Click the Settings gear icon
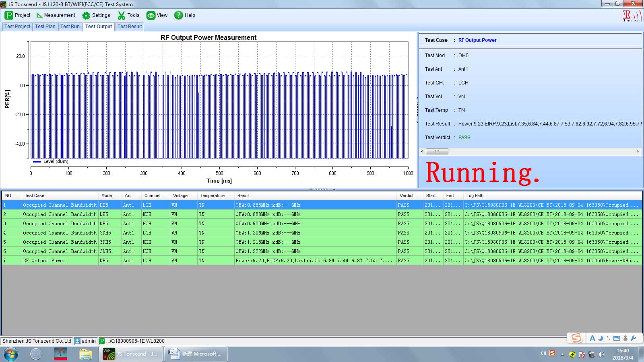The image size is (644, 362). [86, 15]
